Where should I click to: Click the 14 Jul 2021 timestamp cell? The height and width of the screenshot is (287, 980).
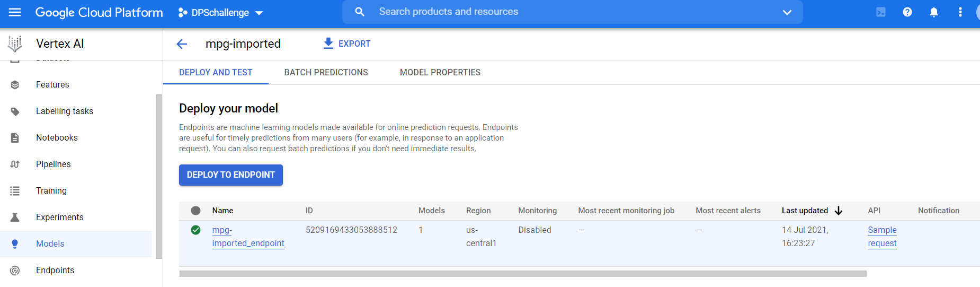point(805,237)
